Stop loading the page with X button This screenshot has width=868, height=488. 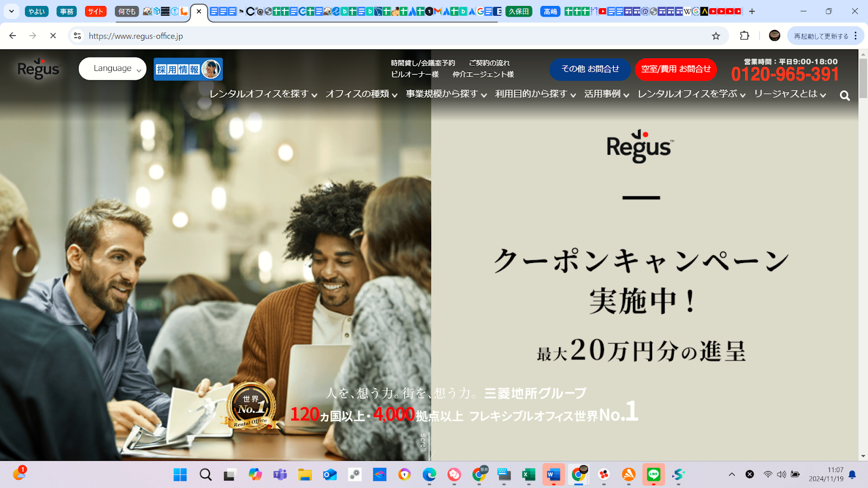click(53, 36)
